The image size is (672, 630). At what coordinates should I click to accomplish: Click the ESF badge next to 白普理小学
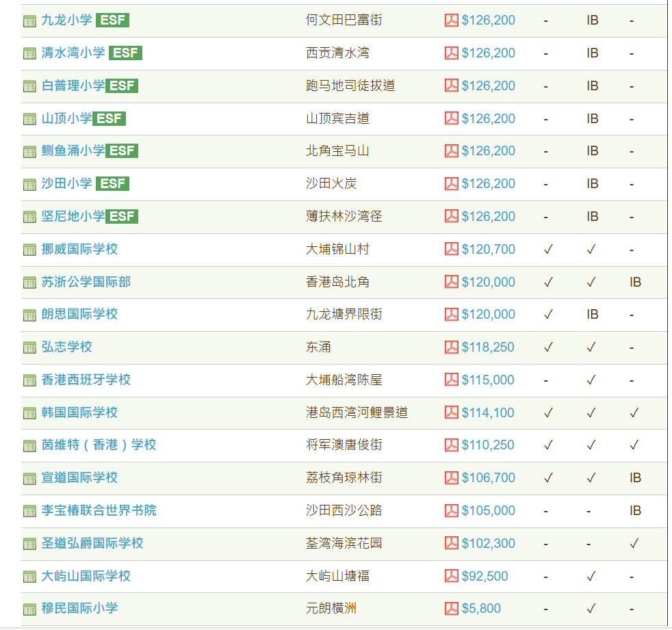122,86
